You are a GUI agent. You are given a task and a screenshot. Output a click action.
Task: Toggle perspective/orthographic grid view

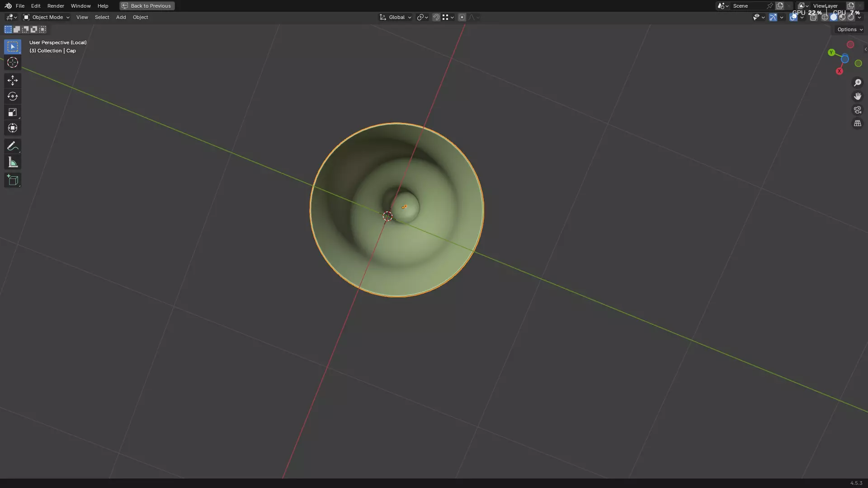pyautogui.click(x=857, y=123)
